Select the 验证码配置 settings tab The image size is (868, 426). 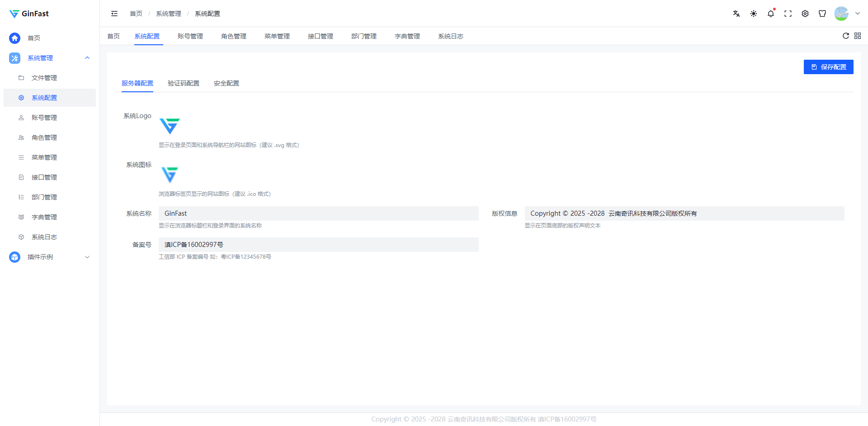184,83
